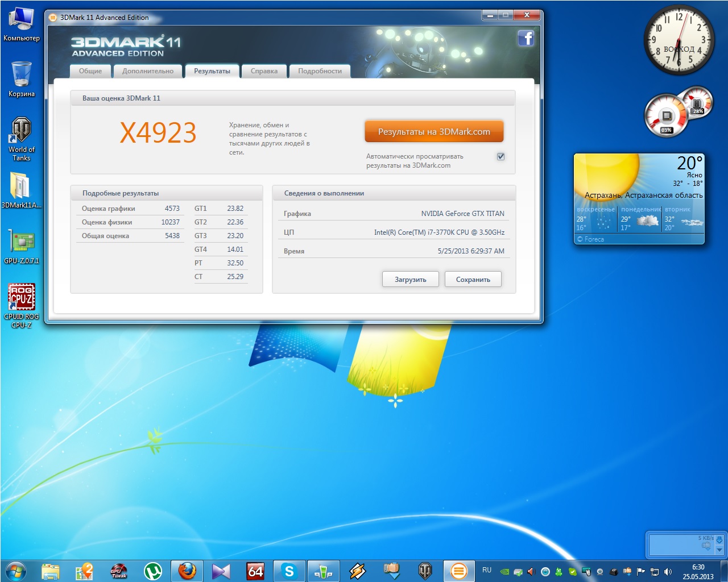Open uTorrent from taskbar
Image resolution: width=728 pixels, height=582 pixels.
coord(153,571)
